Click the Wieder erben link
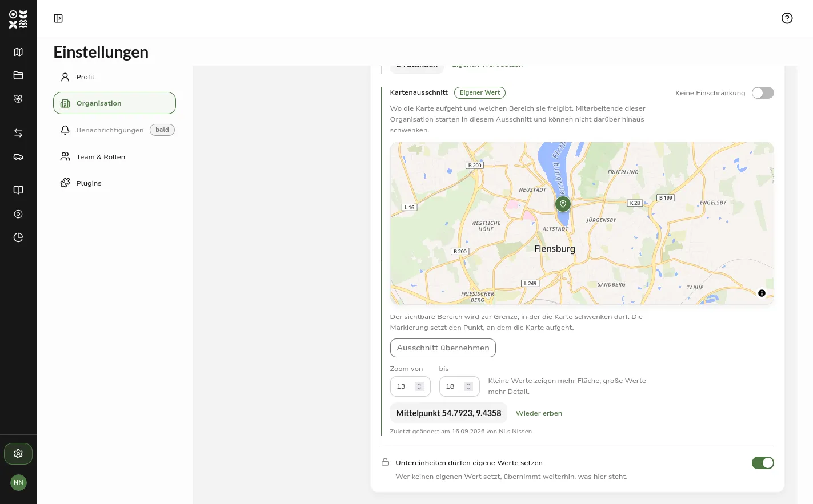This screenshot has height=504, width=813. 539,413
